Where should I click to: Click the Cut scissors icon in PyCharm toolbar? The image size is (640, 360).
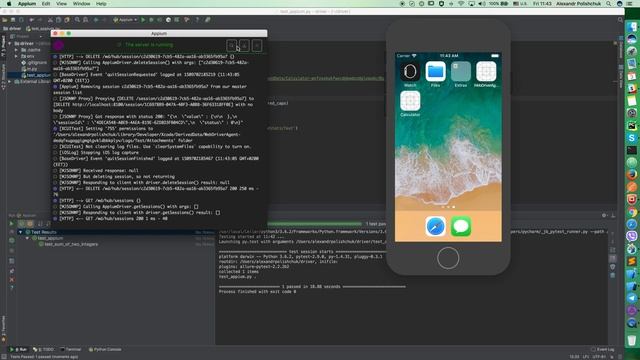tap(50, 20)
